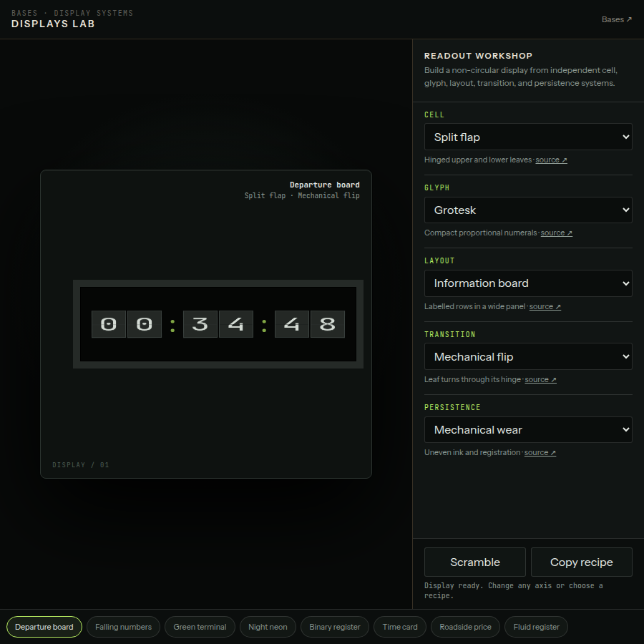Open the source link under Layout

(545, 306)
